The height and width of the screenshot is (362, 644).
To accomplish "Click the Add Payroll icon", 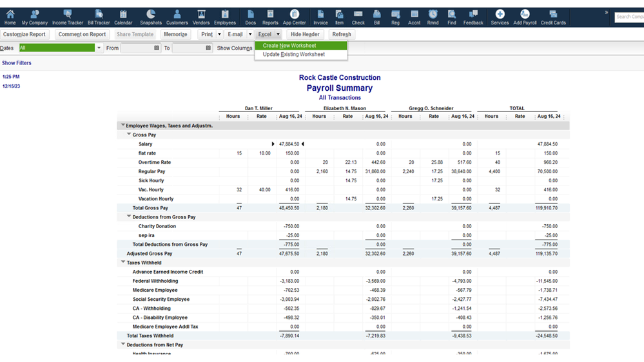I will 525,17.
